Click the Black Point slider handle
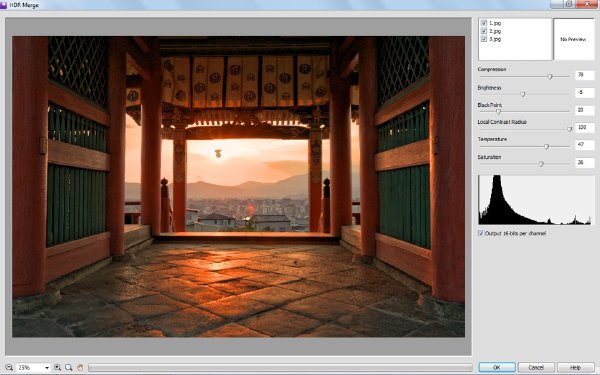 [498, 112]
